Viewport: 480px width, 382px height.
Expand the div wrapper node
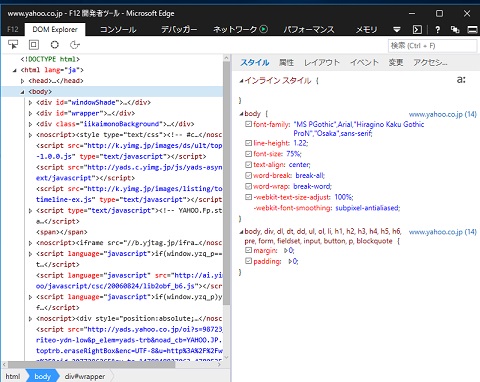(x=30, y=114)
